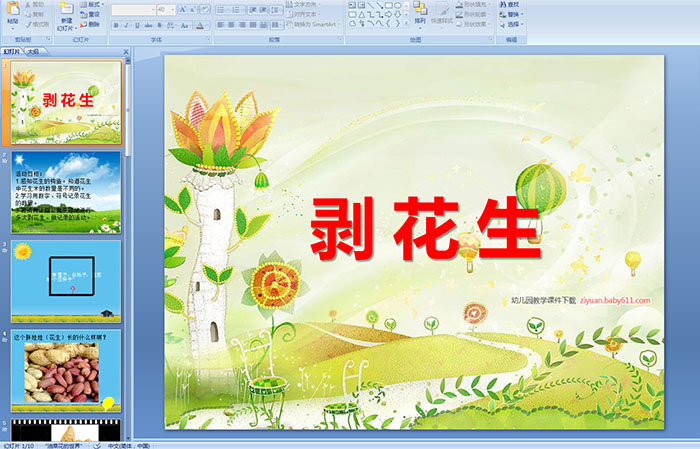Switch to the Outline (大纲) tab
Screen dimensions: 700x449
(33, 51)
